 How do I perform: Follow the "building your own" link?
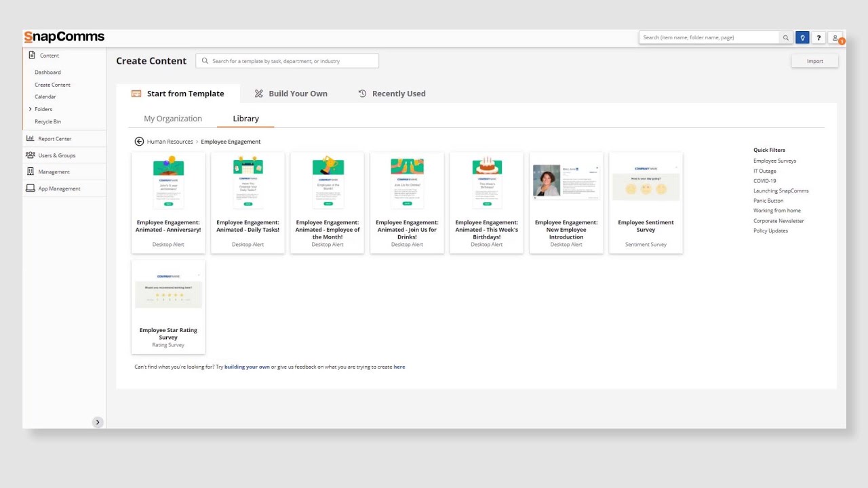(x=247, y=367)
